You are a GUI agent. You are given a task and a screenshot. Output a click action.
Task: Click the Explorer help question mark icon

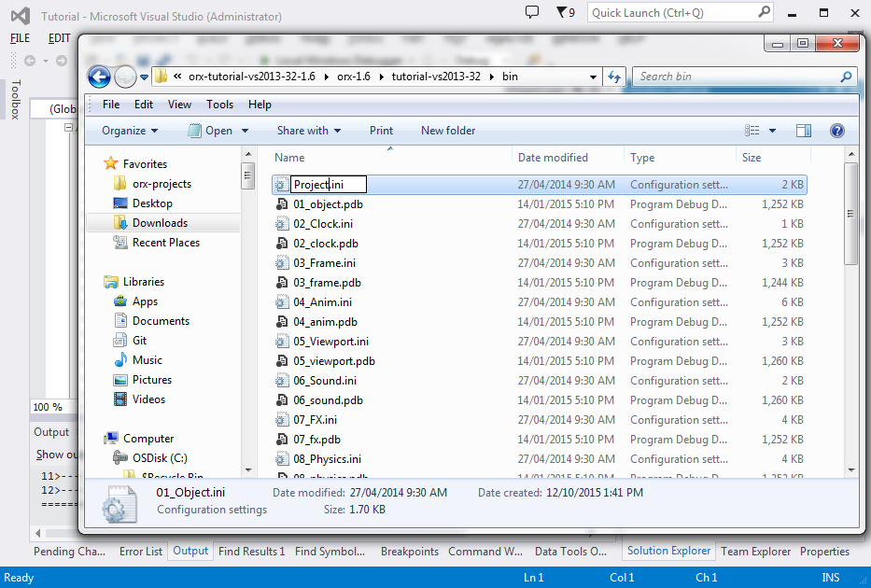[x=837, y=131]
